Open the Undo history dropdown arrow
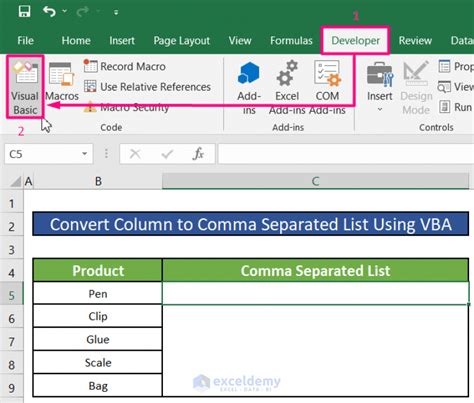The width and height of the screenshot is (474, 403). pyautogui.click(x=65, y=11)
